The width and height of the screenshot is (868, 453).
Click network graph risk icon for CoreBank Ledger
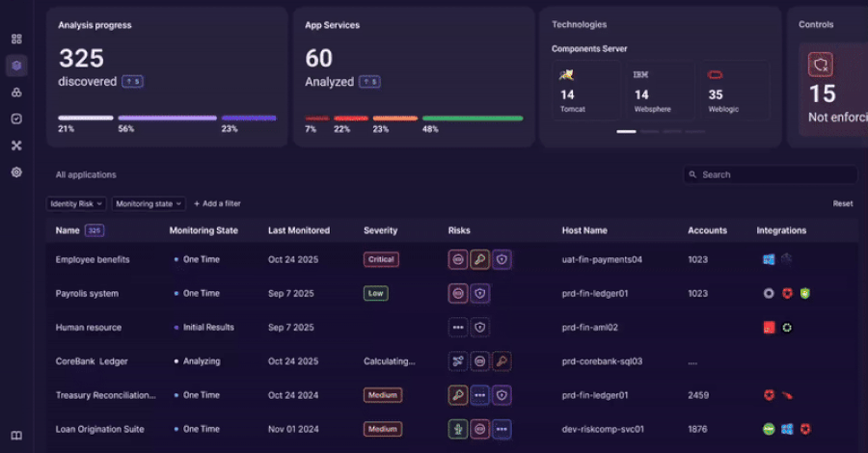click(458, 361)
